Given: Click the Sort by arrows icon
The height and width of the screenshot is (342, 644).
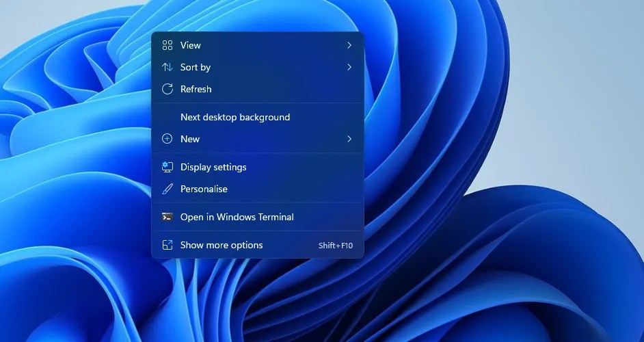Looking at the screenshot, I should pos(167,67).
